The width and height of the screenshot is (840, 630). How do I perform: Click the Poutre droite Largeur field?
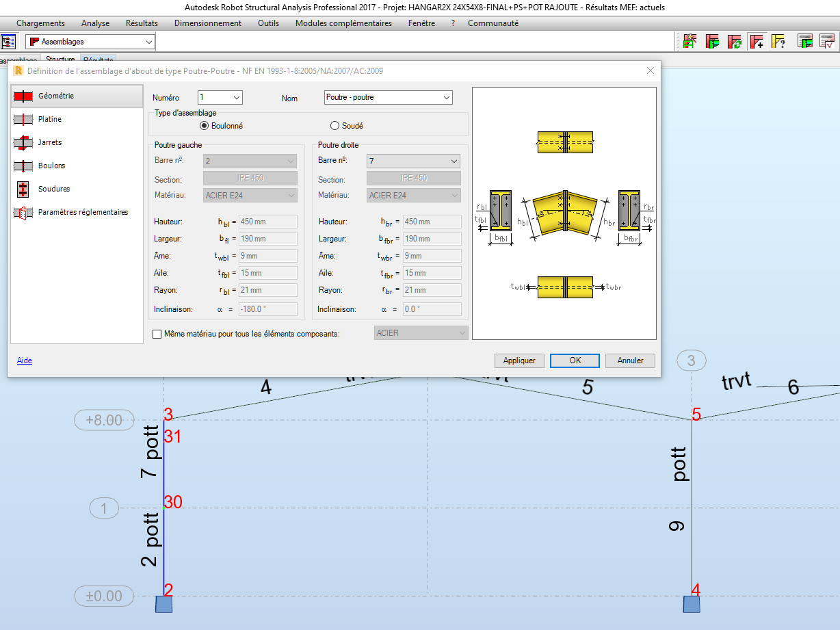click(x=432, y=239)
